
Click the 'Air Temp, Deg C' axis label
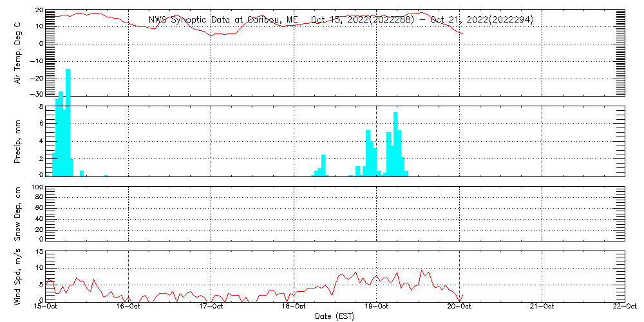(x=17, y=53)
